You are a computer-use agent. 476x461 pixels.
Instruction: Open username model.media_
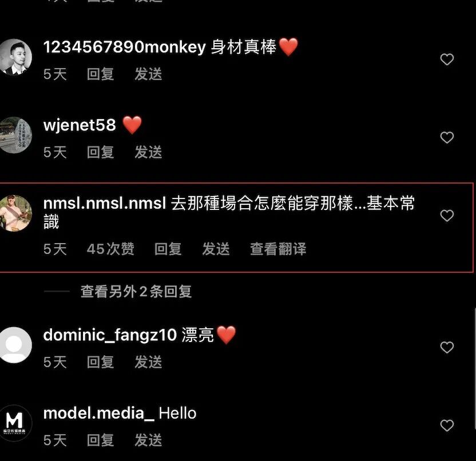pyautogui.click(x=98, y=414)
